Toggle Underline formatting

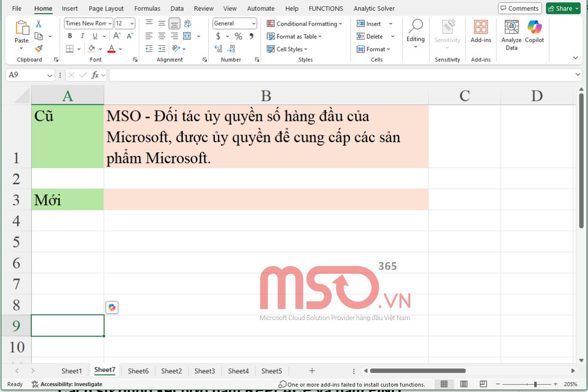[95, 36]
